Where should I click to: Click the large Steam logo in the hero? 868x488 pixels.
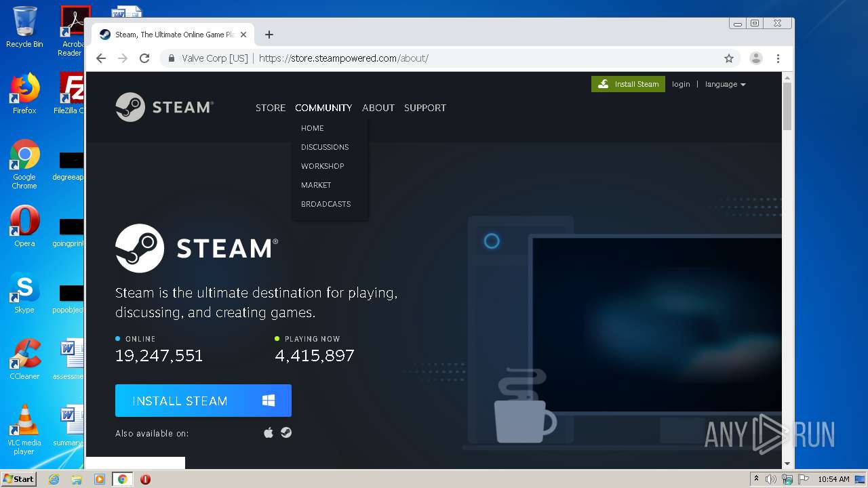[x=197, y=248]
